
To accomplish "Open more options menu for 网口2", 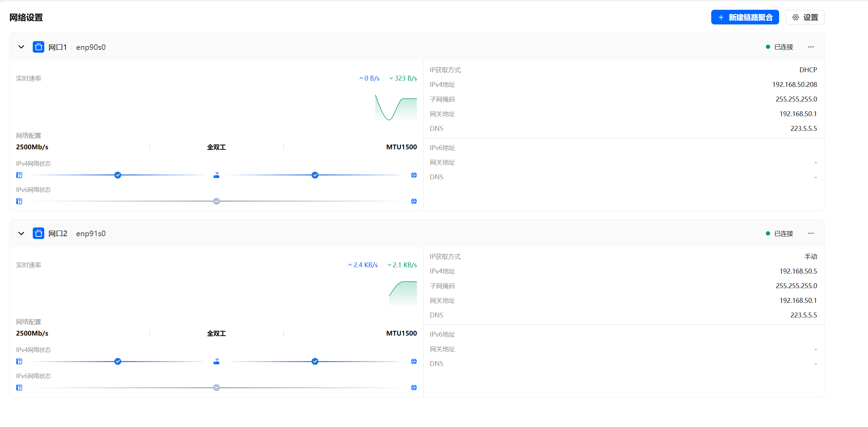I will tap(811, 233).
